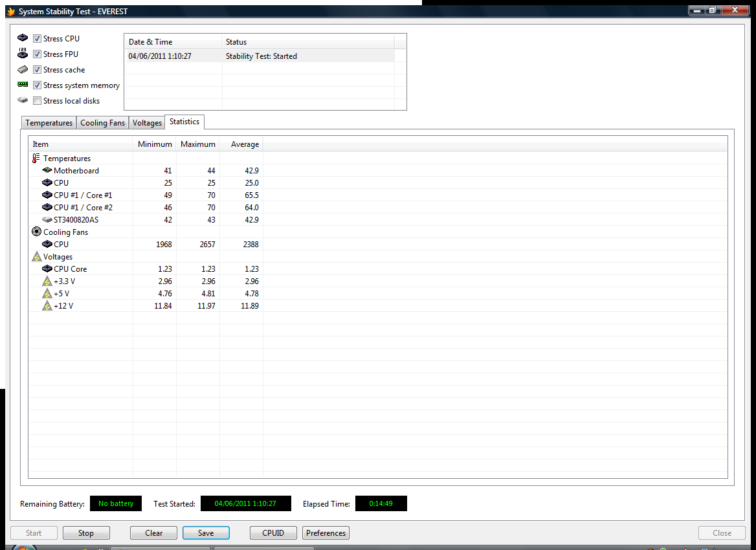The width and height of the screenshot is (756, 550).
Task: Uncheck the Stress system memory checkbox
Action: (37, 85)
